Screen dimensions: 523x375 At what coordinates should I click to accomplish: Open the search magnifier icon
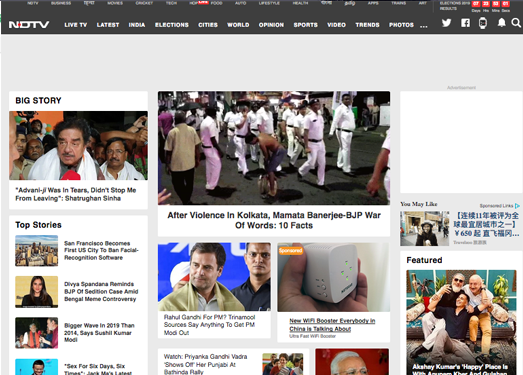[516, 23]
